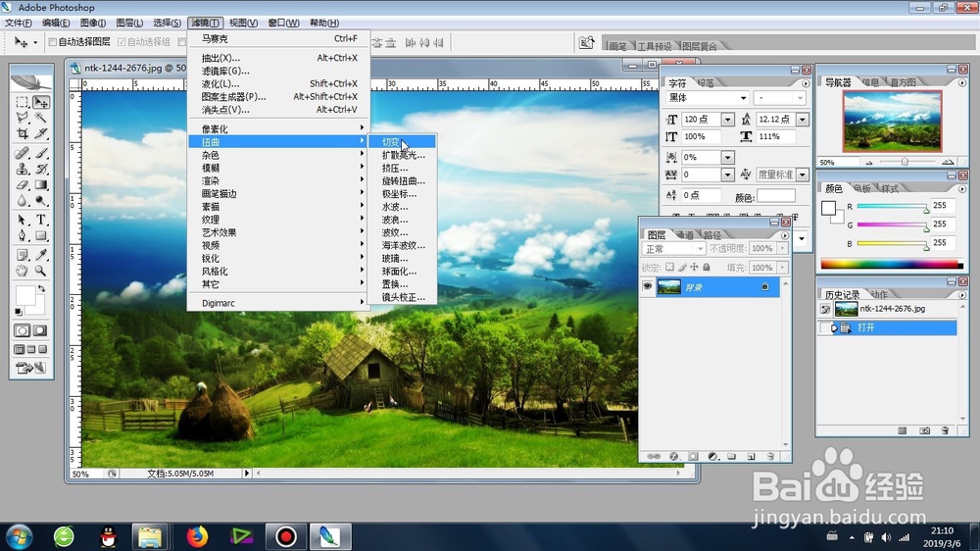Image resolution: width=980 pixels, height=551 pixels.
Task: Select the Eraser tool
Action: tap(23, 185)
